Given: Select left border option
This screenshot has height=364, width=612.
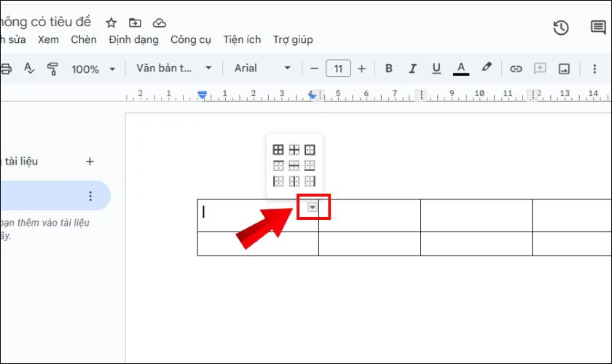Looking at the screenshot, I should tap(278, 181).
